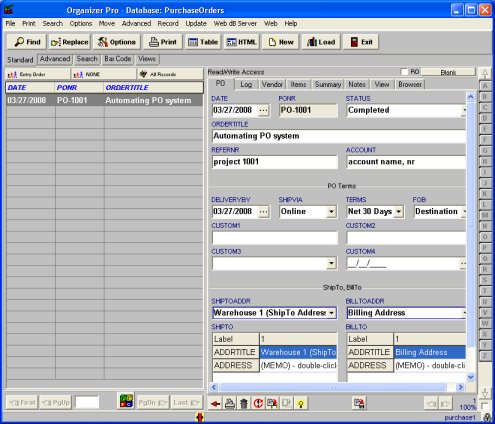This screenshot has width=495, height=424.
Task: Click the Load toolbar button
Action: pos(321,42)
